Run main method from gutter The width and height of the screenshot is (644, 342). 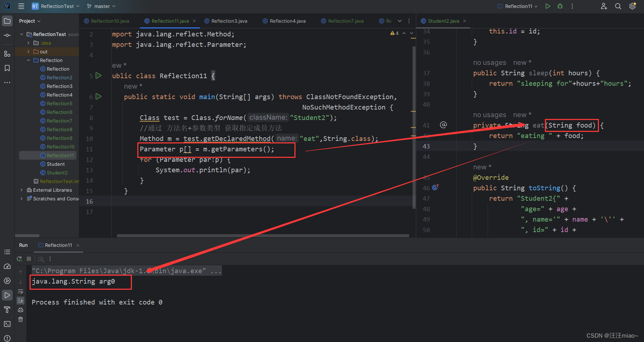(x=98, y=97)
